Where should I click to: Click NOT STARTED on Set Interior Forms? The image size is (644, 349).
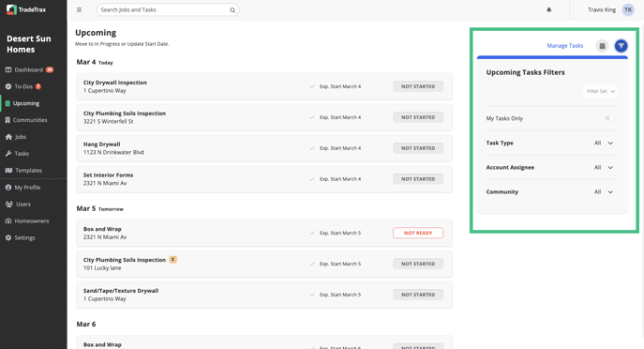418,179
